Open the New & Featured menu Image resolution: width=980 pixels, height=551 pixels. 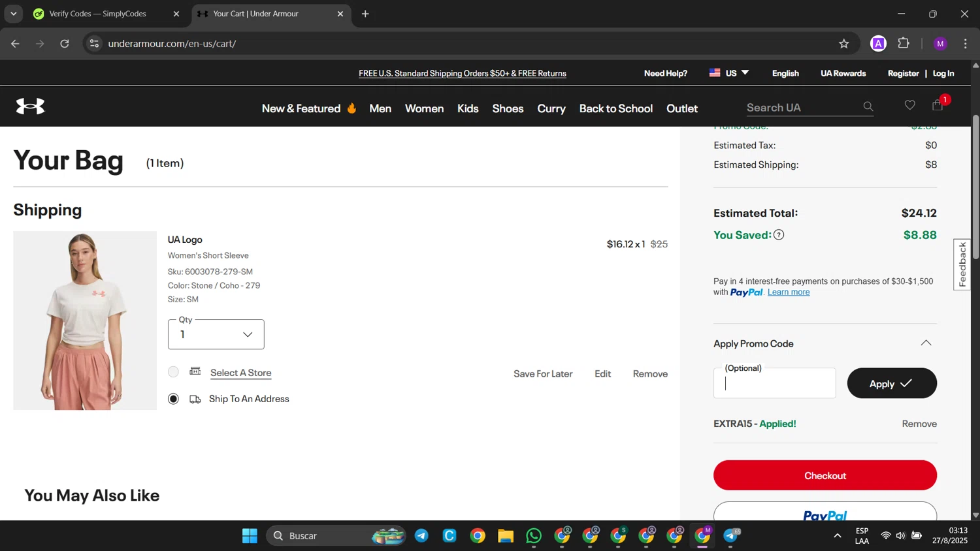309,108
